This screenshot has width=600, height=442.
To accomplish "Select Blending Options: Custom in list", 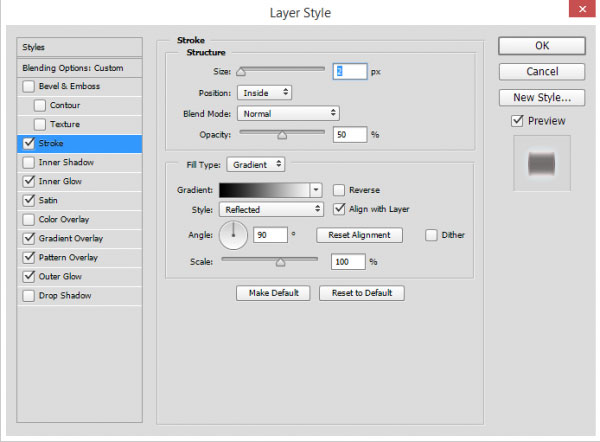I will (x=76, y=67).
